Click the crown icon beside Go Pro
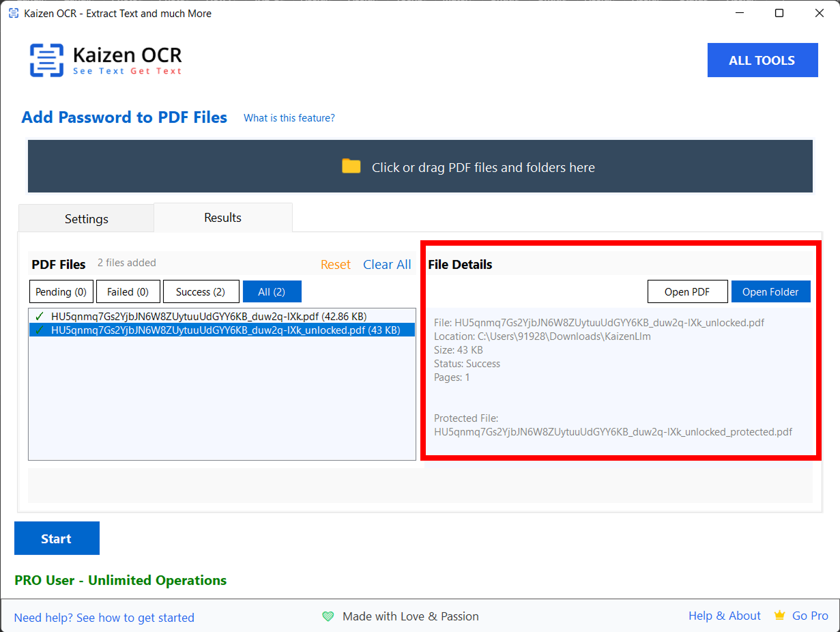This screenshot has height=632, width=840. [779, 616]
